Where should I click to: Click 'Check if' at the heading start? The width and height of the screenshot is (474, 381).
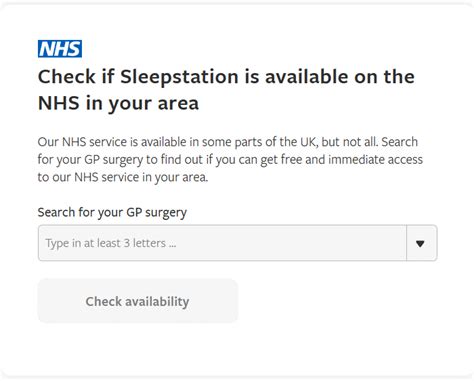76,76
